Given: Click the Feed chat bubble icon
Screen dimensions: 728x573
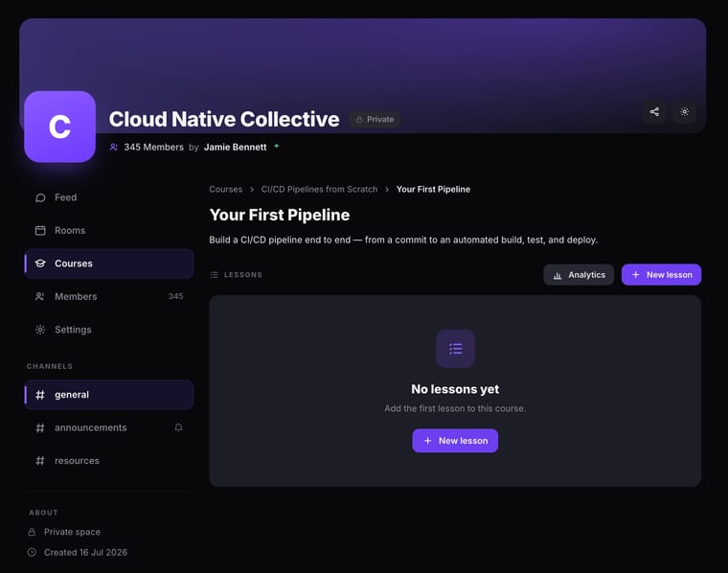Looking at the screenshot, I should tap(40, 197).
